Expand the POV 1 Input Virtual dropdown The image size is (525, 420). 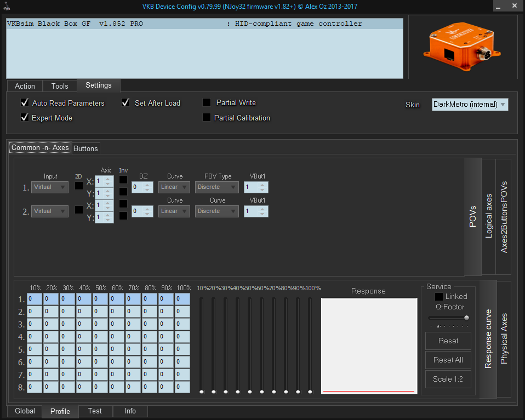coord(49,187)
